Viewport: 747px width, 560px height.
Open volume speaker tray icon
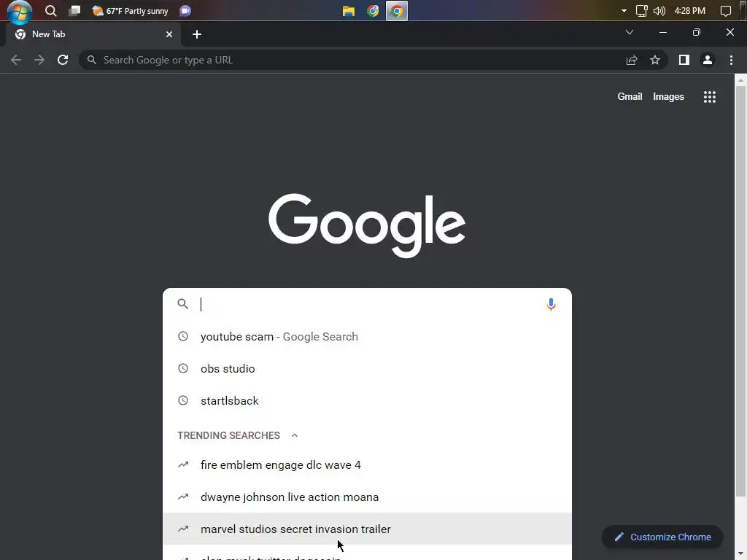(x=659, y=11)
